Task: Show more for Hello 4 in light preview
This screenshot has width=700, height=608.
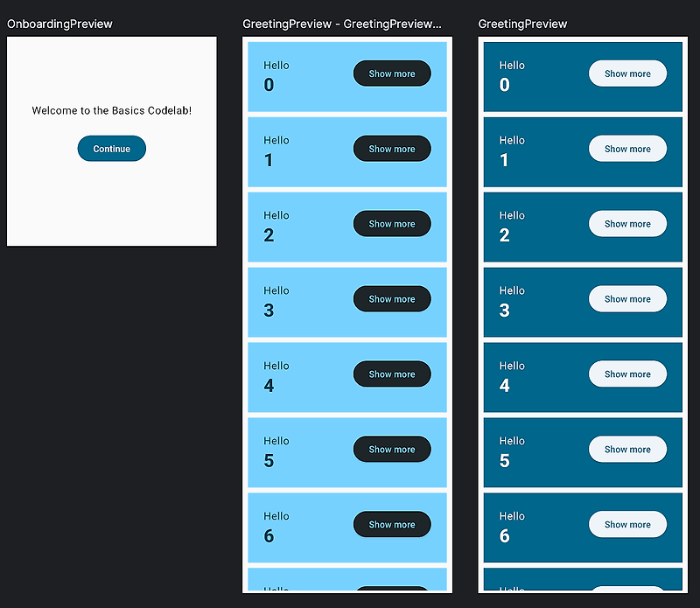Action: [392, 374]
